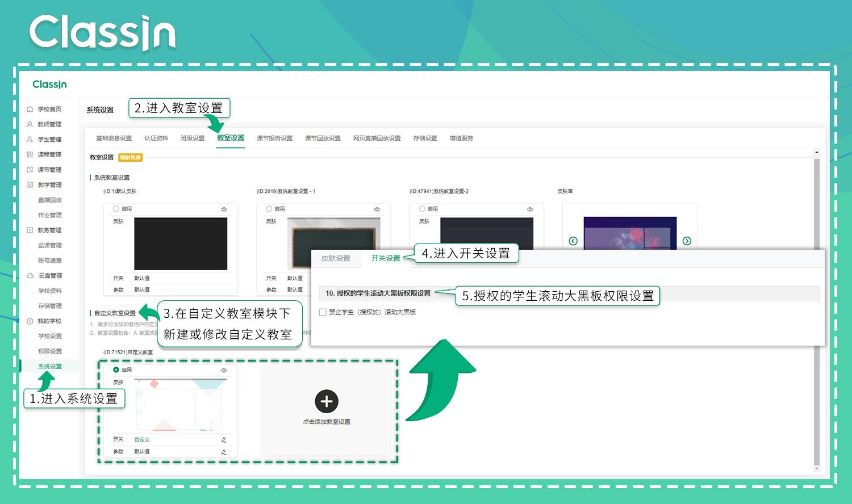
Task: Enable 系统教室设置-1 radio button
Action: click(269, 209)
